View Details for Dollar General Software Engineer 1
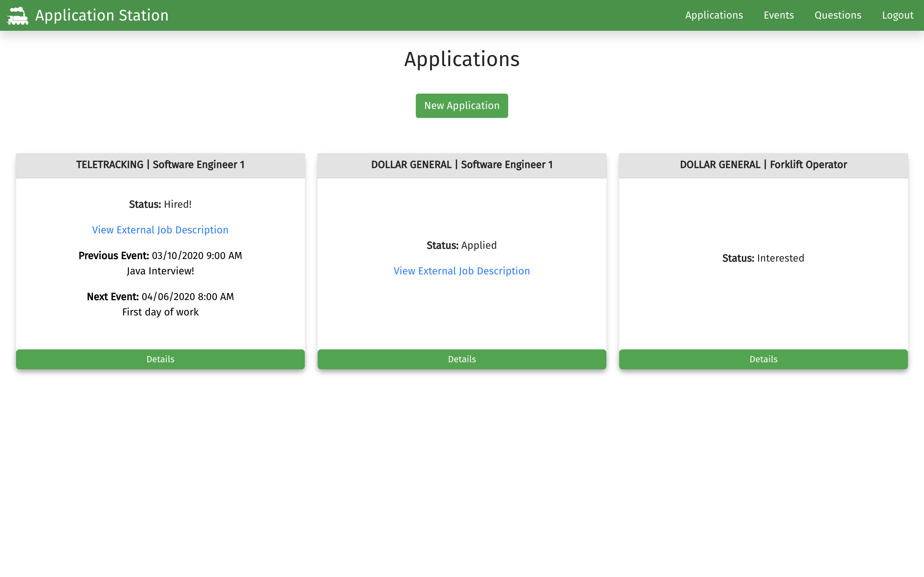924x577 pixels. tap(462, 359)
